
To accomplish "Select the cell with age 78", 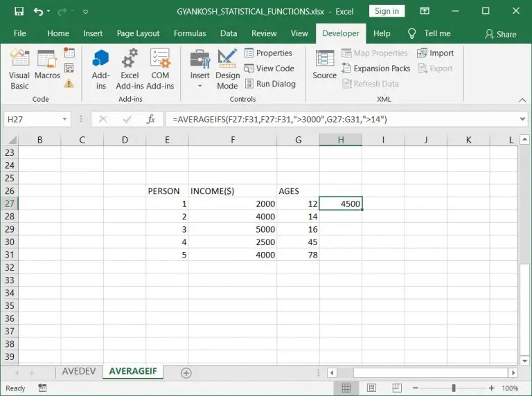I will (x=299, y=255).
